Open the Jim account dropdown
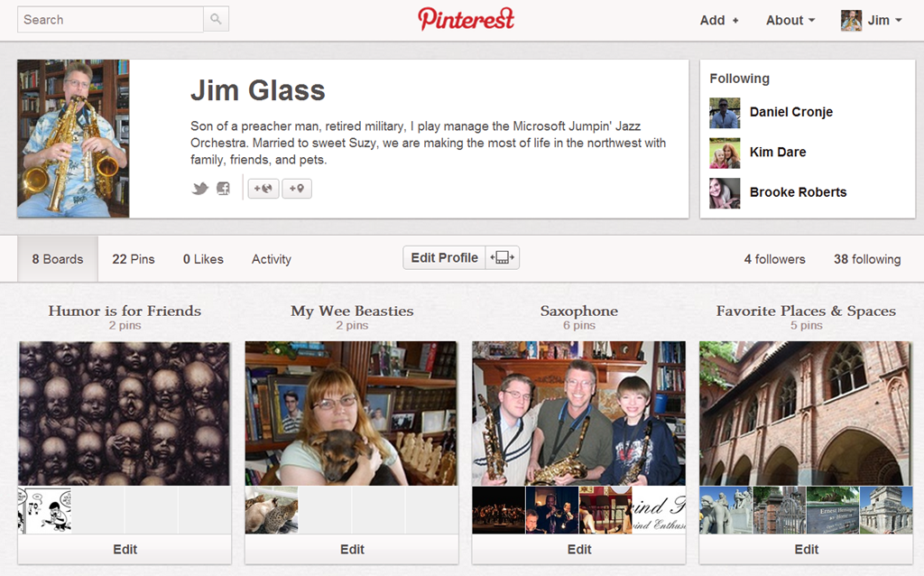 [884, 20]
